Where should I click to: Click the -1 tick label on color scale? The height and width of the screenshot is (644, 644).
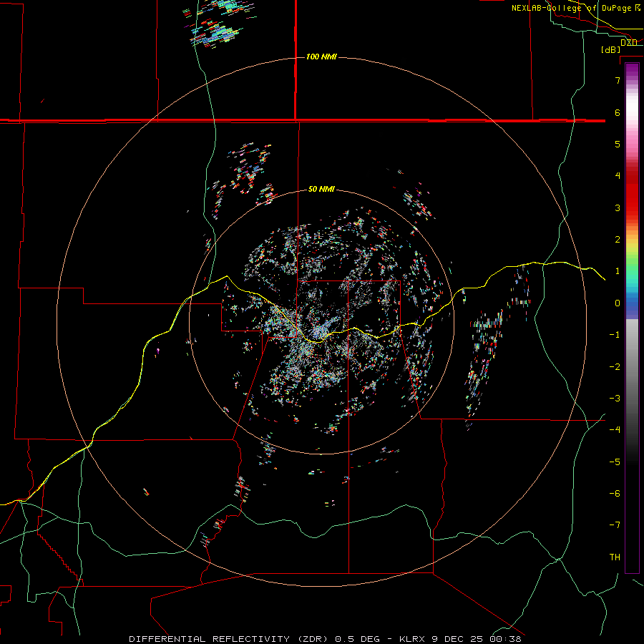click(615, 335)
